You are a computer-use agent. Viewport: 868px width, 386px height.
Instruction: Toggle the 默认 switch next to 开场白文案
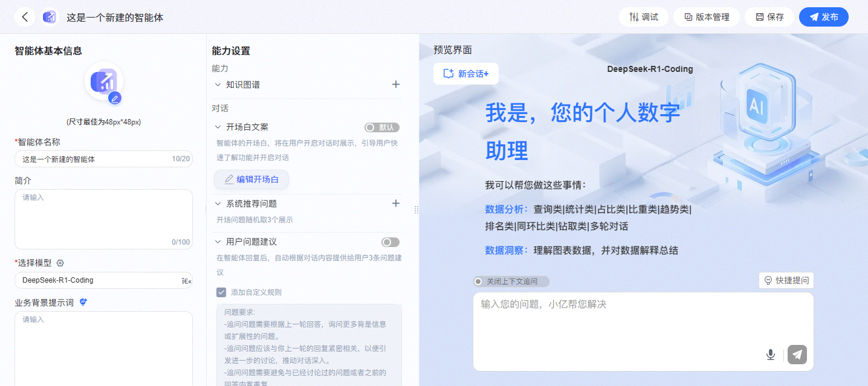[x=381, y=127]
